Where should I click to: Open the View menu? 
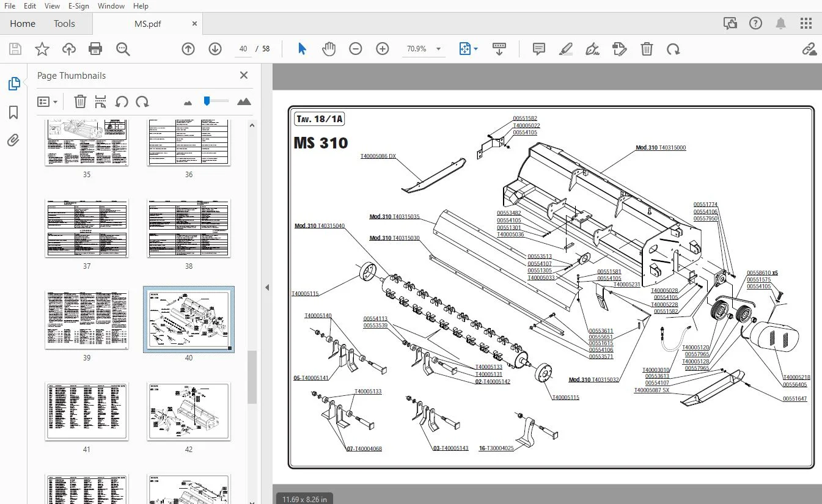(53, 6)
